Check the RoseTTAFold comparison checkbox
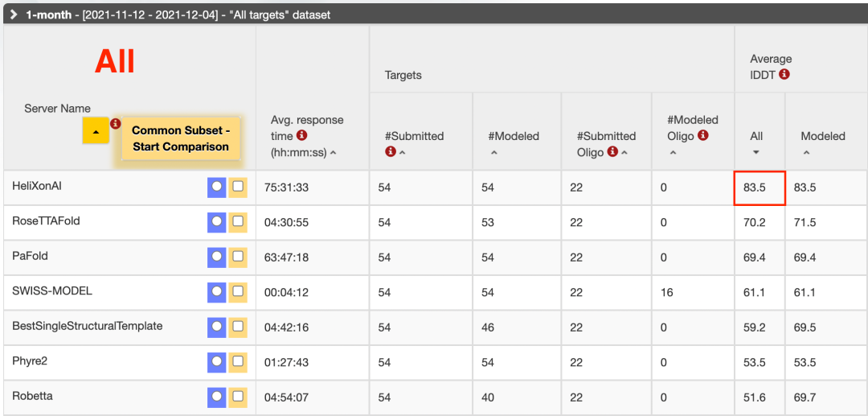 [x=238, y=221]
